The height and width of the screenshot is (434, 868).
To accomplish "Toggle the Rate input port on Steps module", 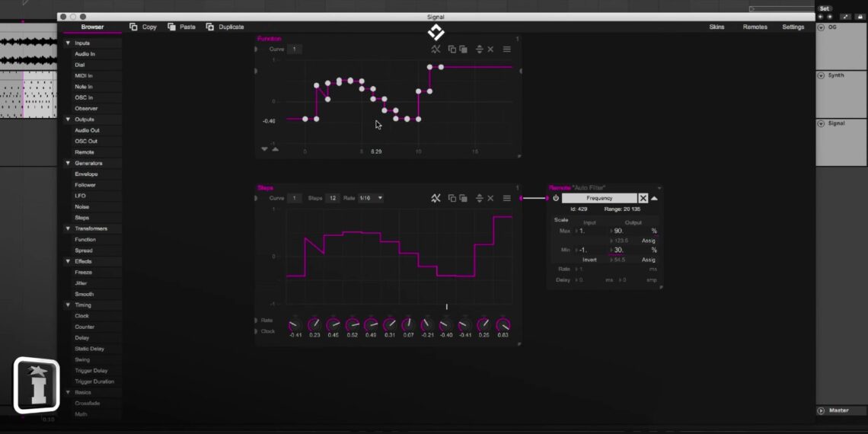I will pyautogui.click(x=256, y=321).
